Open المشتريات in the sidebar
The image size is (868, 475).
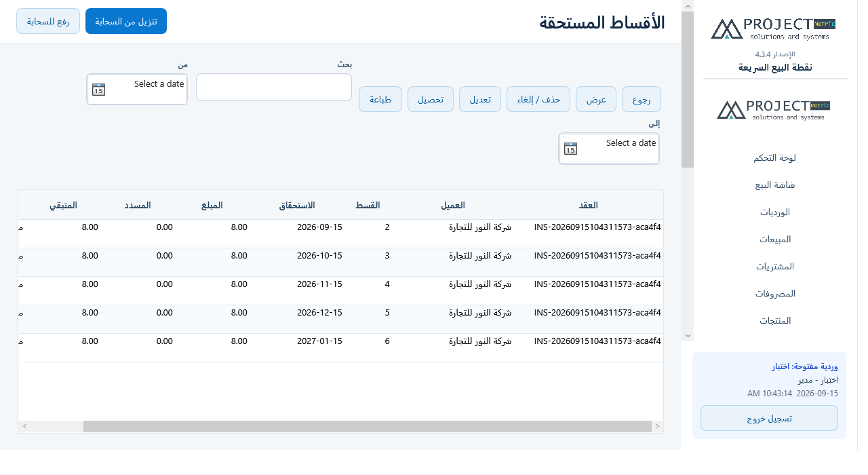(x=774, y=266)
